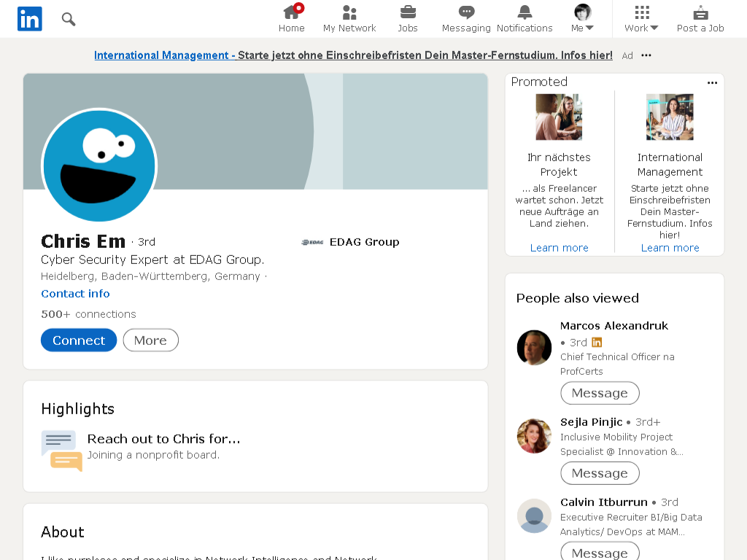Open the Me profile menu

pyautogui.click(x=582, y=18)
